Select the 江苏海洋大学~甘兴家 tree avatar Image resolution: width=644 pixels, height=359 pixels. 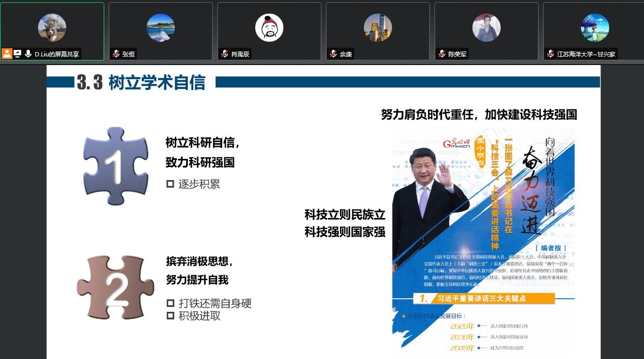click(595, 28)
